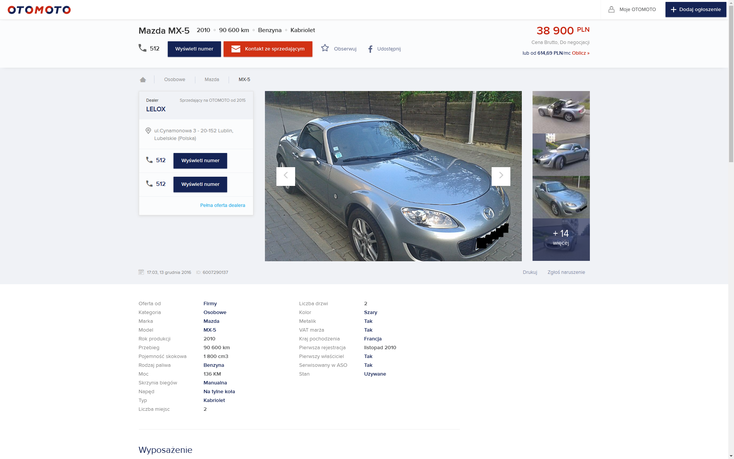This screenshot has height=459, width=734.
Task: Open the Udostępnij link
Action: (389, 49)
